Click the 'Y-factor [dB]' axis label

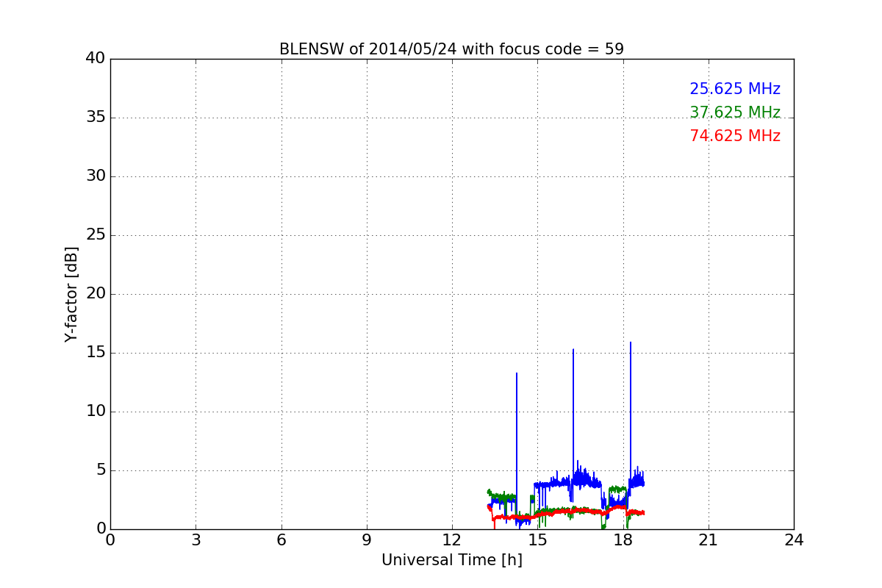[x=71, y=294]
